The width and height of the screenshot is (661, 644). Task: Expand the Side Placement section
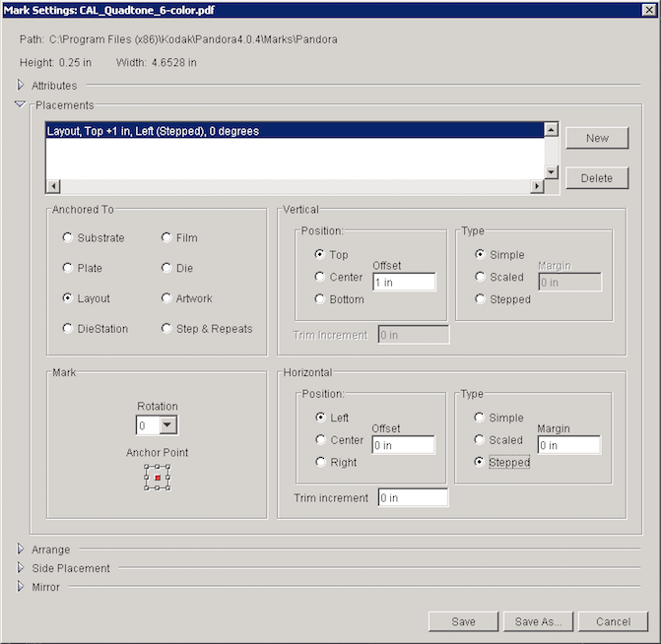tap(21, 568)
